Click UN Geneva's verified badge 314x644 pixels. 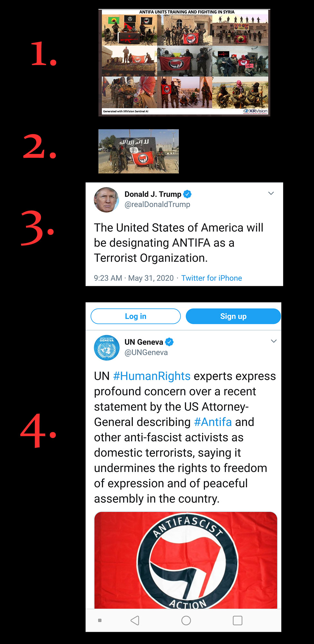coord(169,342)
